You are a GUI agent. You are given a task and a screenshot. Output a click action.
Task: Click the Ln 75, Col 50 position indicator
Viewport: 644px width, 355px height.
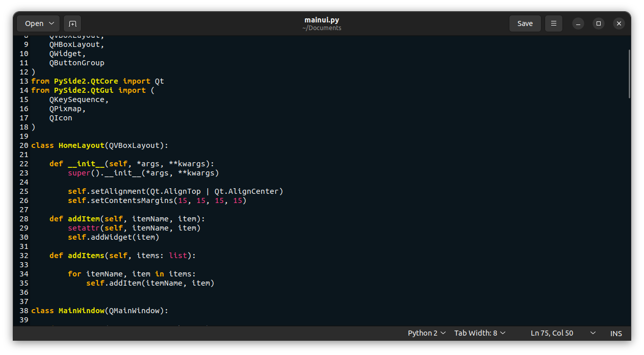pyautogui.click(x=552, y=333)
